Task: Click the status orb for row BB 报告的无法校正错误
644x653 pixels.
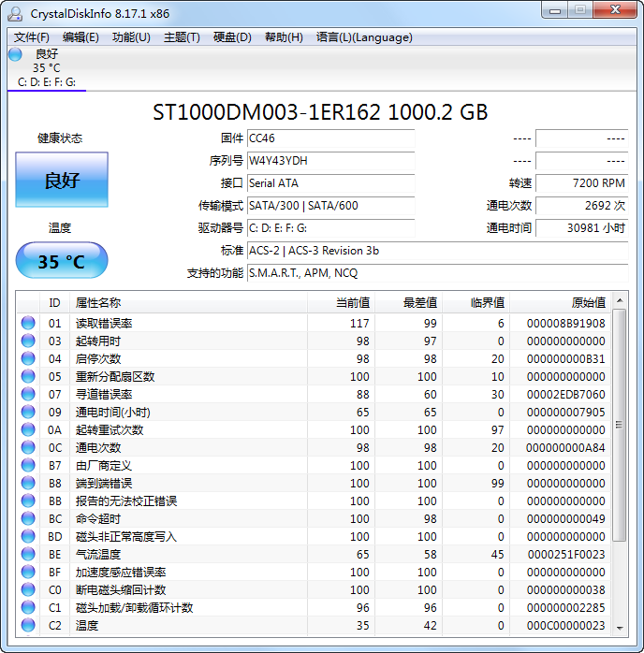Action: pos(28,501)
